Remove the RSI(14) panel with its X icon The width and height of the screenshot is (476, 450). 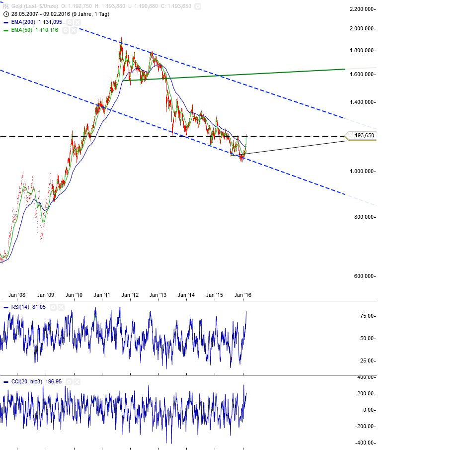pos(61,307)
